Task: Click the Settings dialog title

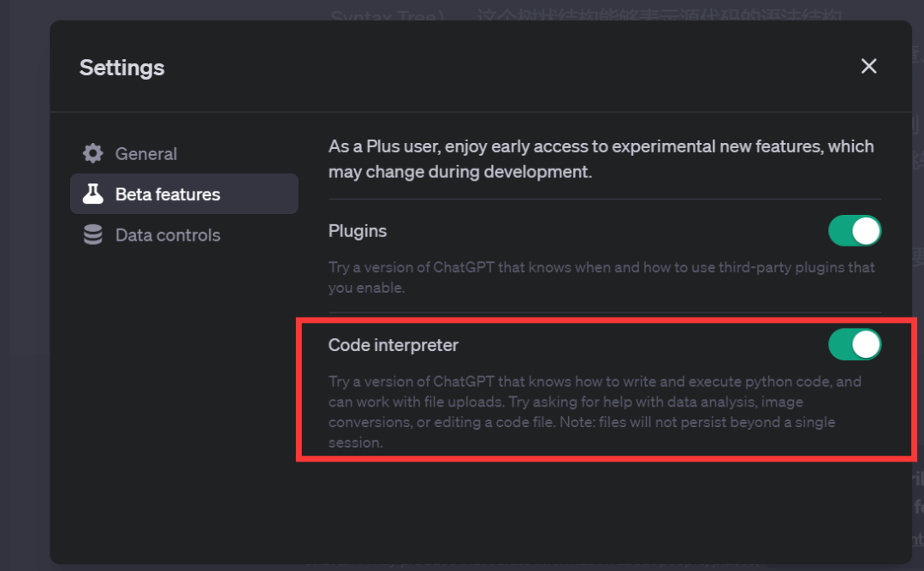Action: [x=122, y=68]
